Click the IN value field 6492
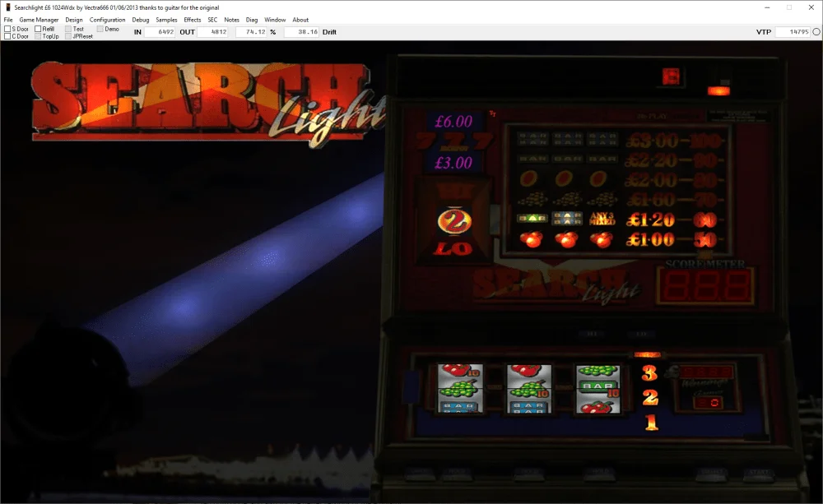Viewport: 823px width, 504px height. [160, 32]
